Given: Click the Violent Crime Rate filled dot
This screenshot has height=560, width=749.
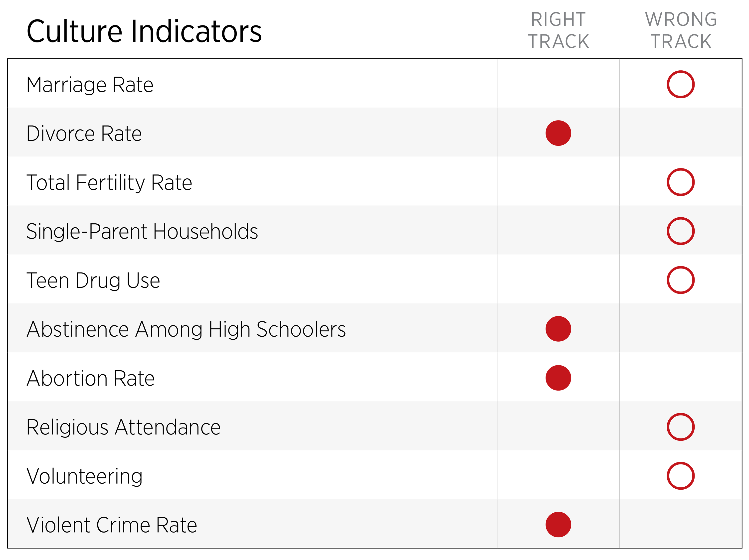Looking at the screenshot, I should [558, 525].
